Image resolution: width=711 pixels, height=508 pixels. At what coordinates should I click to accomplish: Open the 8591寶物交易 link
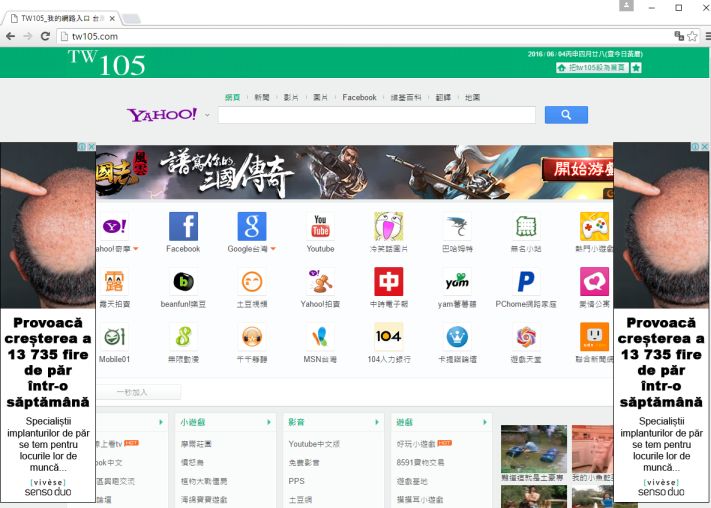tap(420, 463)
